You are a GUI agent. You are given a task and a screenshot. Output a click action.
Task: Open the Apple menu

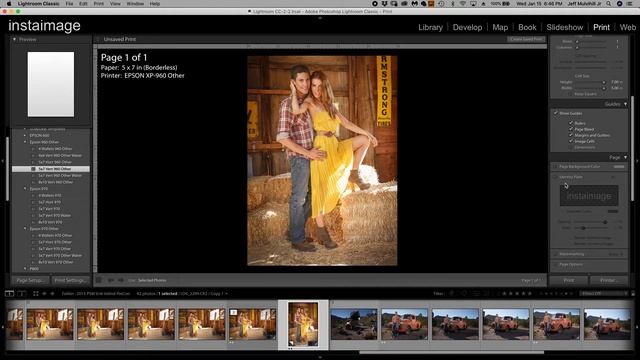(9, 4)
